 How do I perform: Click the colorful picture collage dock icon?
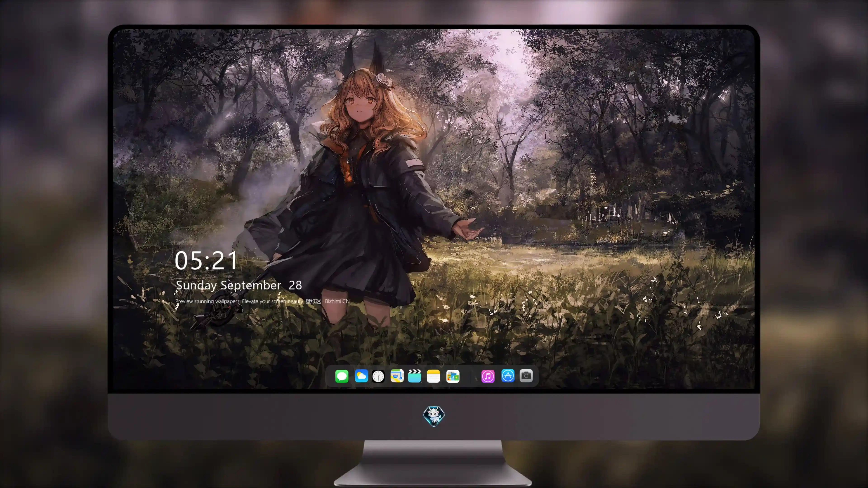pyautogui.click(x=453, y=376)
